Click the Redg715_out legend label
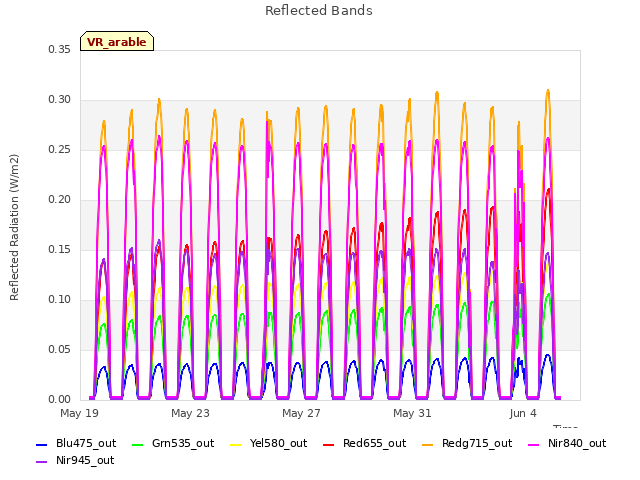Viewport: 640px width, 480px height. click(x=477, y=444)
